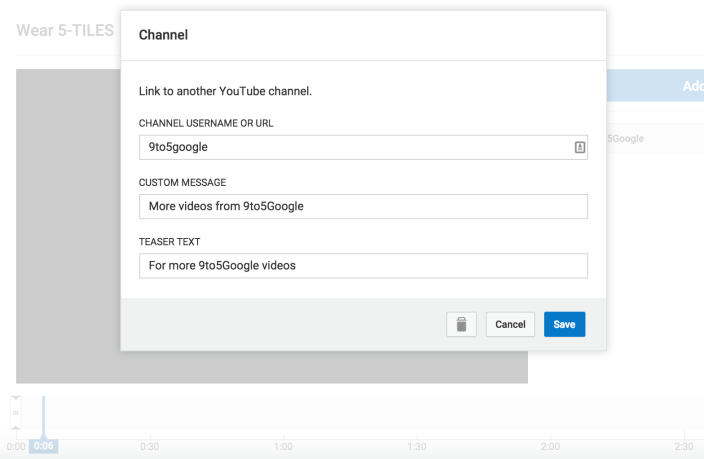Click the 0:06 playhead marker
This screenshot has height=459, width=704.
[x=43, y=446]
